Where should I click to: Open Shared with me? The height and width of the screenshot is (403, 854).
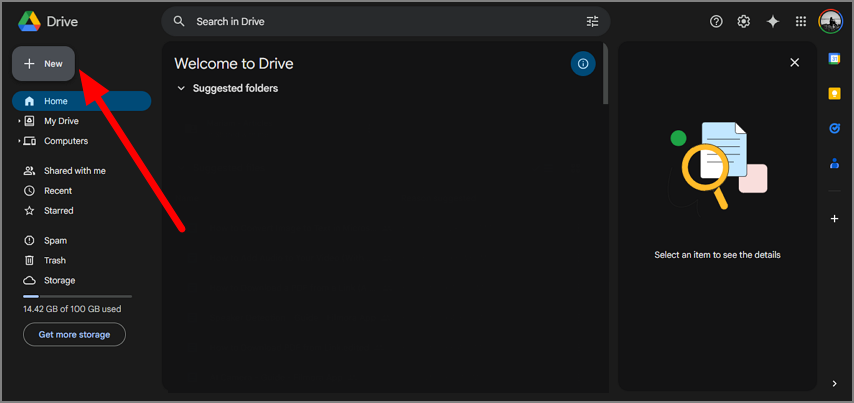tap(82, 170)
